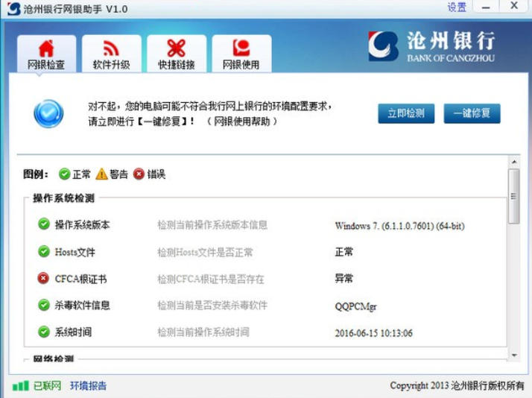The height and width of the screenshot is (398, 532).
Task: Close the 网银助手 window
Action: point(514,7)
